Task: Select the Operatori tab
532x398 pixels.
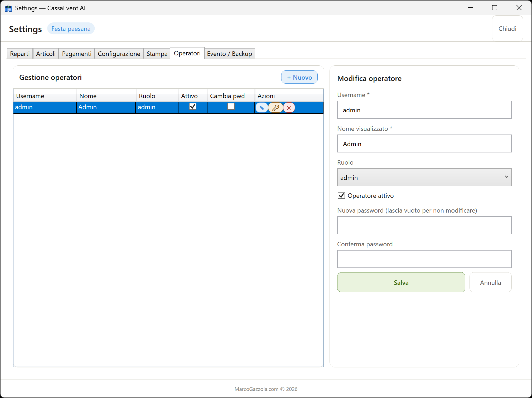Action: coord(187,53)
